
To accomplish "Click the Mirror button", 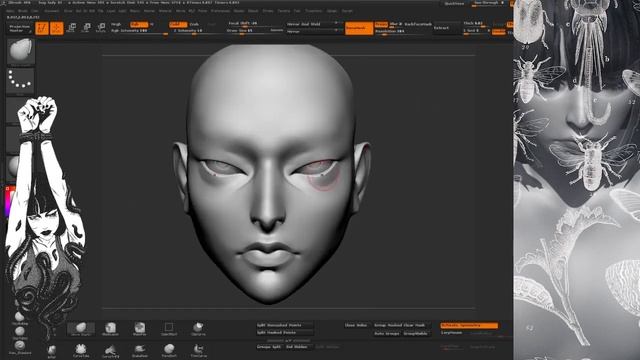I will tap(313, 31).
